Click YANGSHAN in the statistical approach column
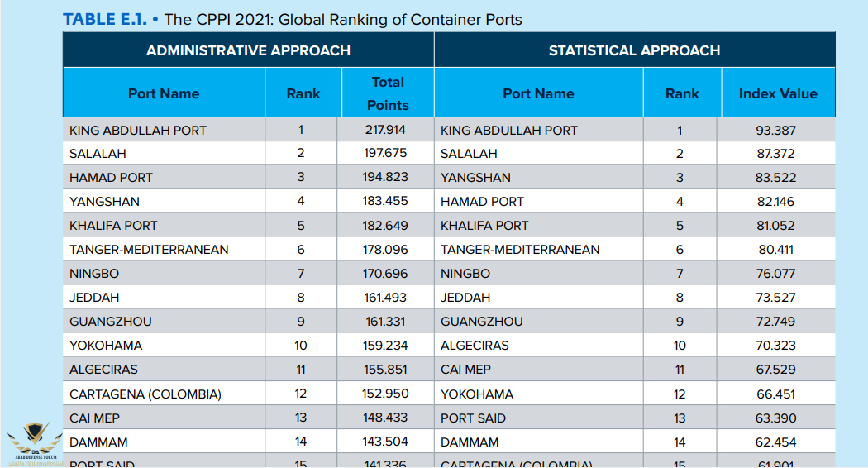Image resolution: width=868 pixels, height=468 pixels. coord(475,178)
